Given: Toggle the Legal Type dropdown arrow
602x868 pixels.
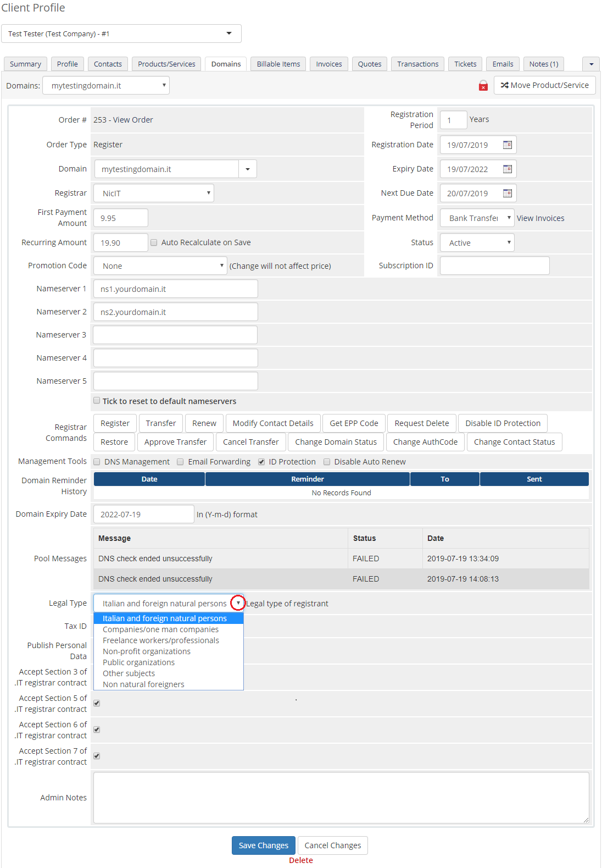Looking at the screenshot, I should pos(238,603).
